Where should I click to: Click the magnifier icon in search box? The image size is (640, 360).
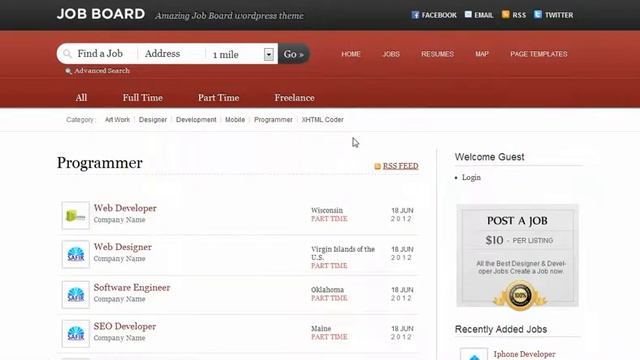(67, 54)
